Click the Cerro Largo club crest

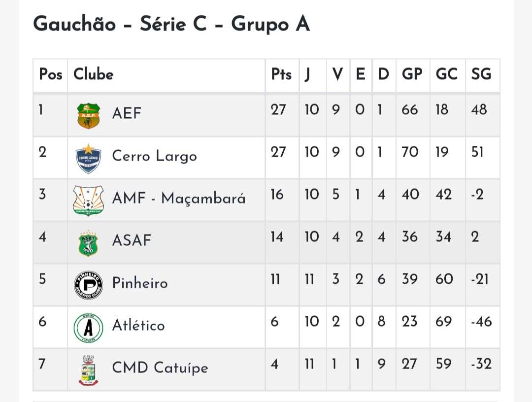[x=89, y=158]
